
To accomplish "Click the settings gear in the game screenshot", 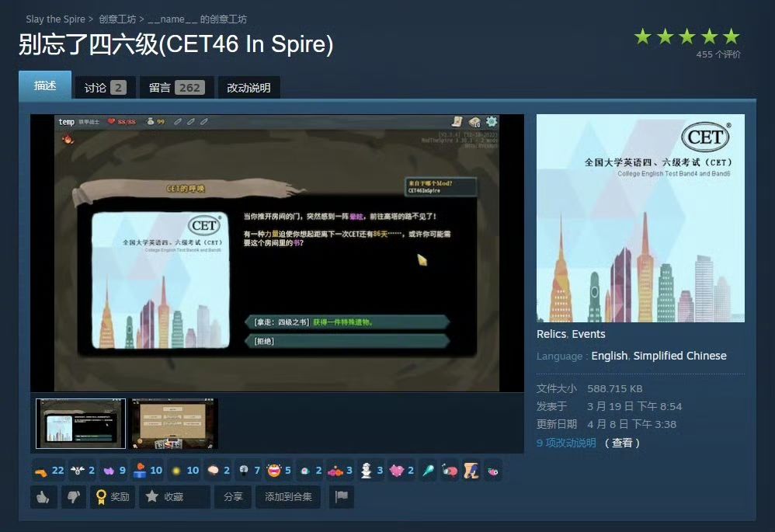I will [491, 121].
